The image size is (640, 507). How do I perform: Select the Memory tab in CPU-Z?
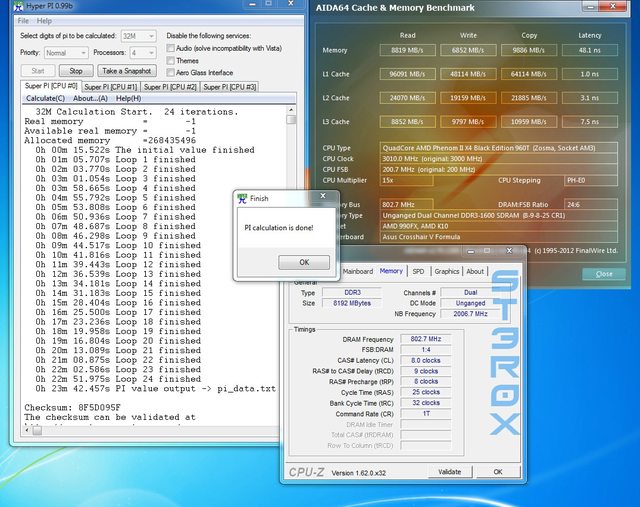[x=391, y=271]
